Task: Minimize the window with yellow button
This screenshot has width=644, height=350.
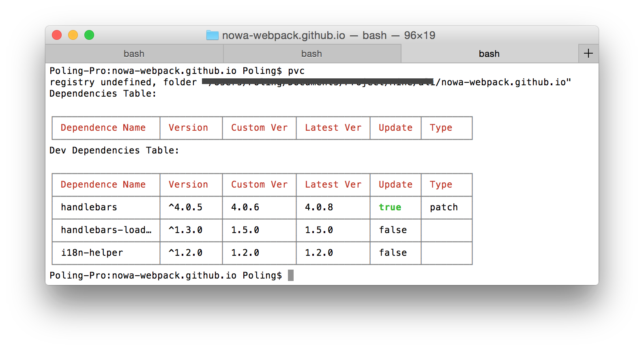Action: pyautogui.click(x=73, y=35)
